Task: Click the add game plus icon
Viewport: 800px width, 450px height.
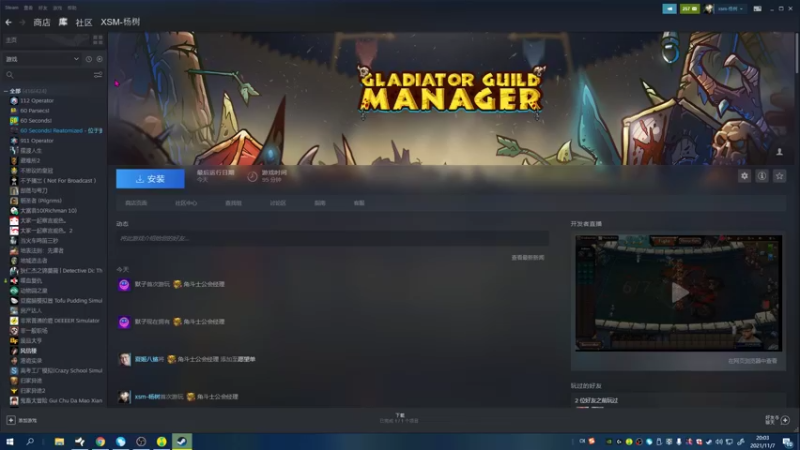Action: 11,420
